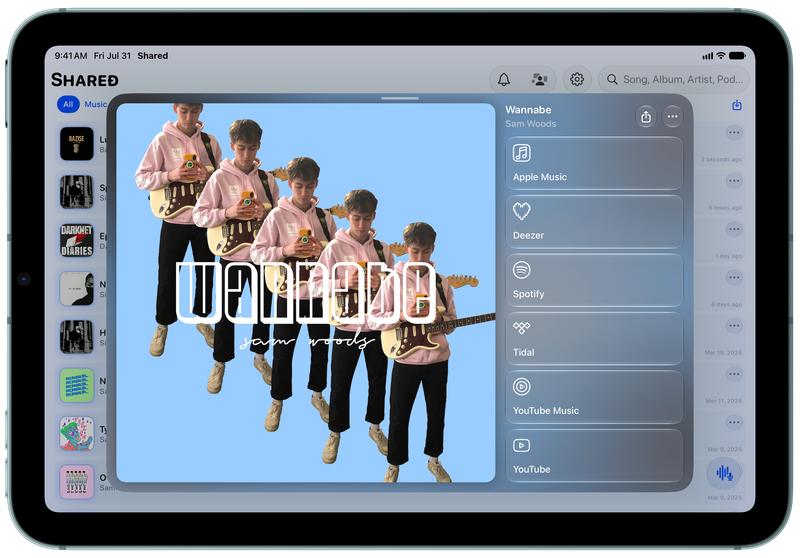Click the status bar battery icon
The image size is (800, 558).
(x=737, y=56)
